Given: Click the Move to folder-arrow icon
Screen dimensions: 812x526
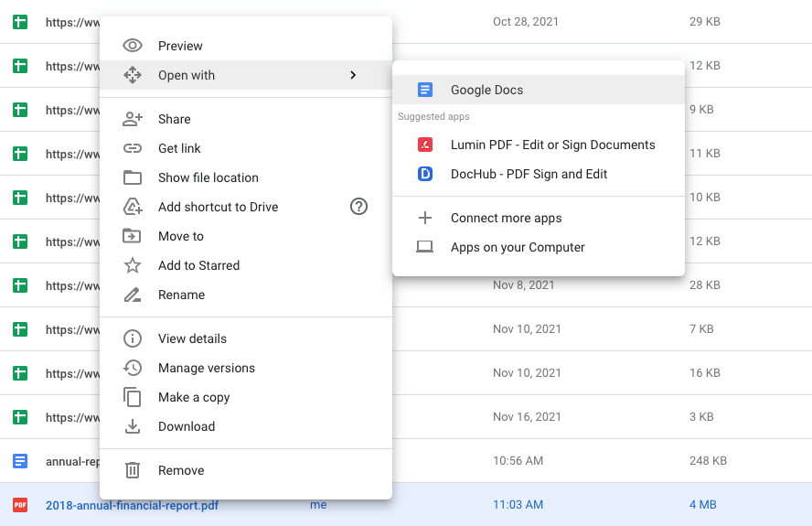Looking at the screenshot, I should [x=132, y=236].
